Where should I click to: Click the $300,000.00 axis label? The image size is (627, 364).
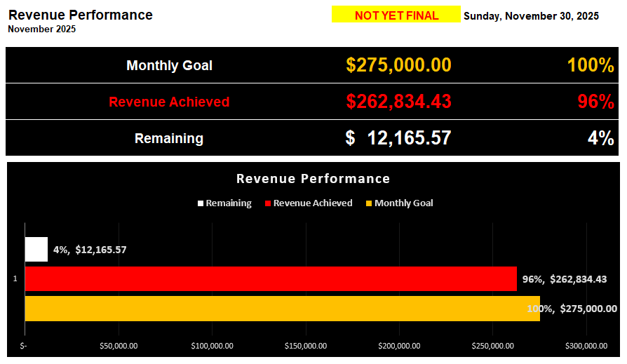pyautogui.click(x=586, y=345)
